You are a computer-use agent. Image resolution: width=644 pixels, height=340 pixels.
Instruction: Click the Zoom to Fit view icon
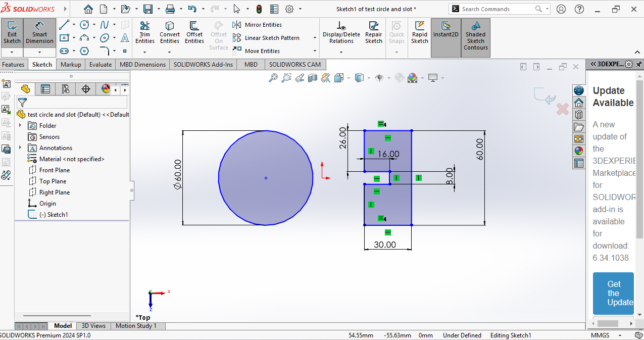click(x=273, y=78)
